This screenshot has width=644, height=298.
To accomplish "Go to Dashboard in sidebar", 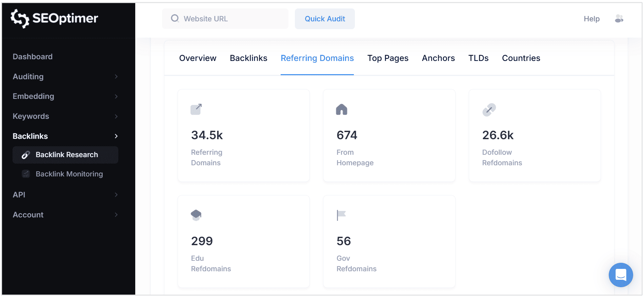I will 33,57.
